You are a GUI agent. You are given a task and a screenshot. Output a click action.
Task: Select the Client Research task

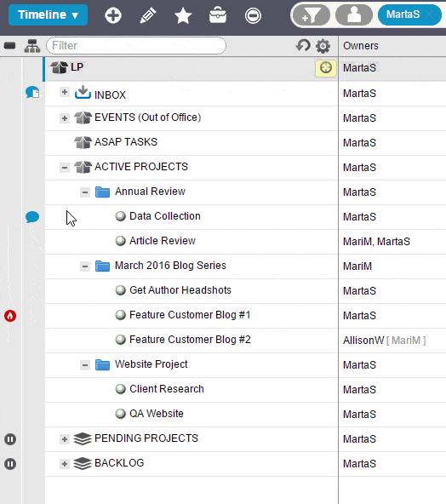click(167, 389)
